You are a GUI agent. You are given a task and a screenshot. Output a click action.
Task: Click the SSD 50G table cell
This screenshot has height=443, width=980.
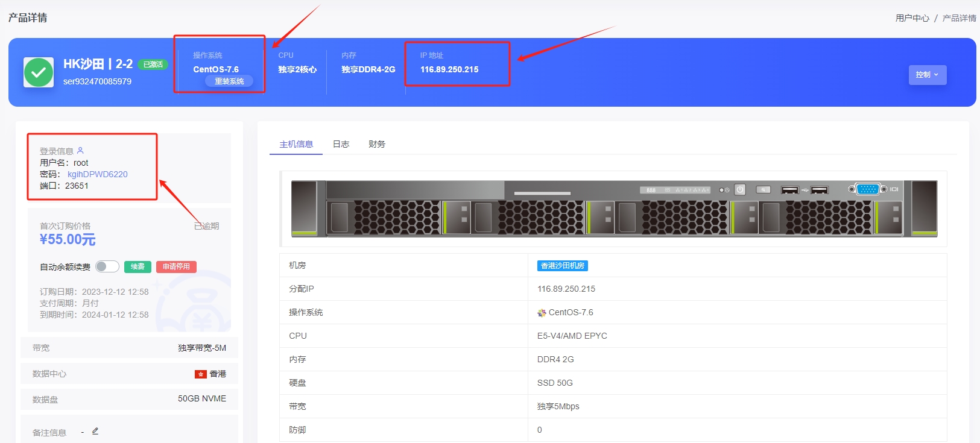click(555, 383)
